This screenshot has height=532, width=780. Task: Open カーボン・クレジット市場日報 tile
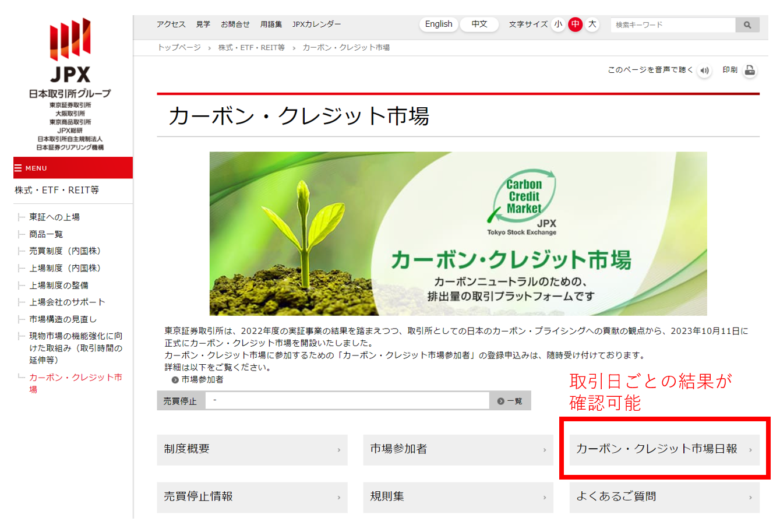point(665,449)
